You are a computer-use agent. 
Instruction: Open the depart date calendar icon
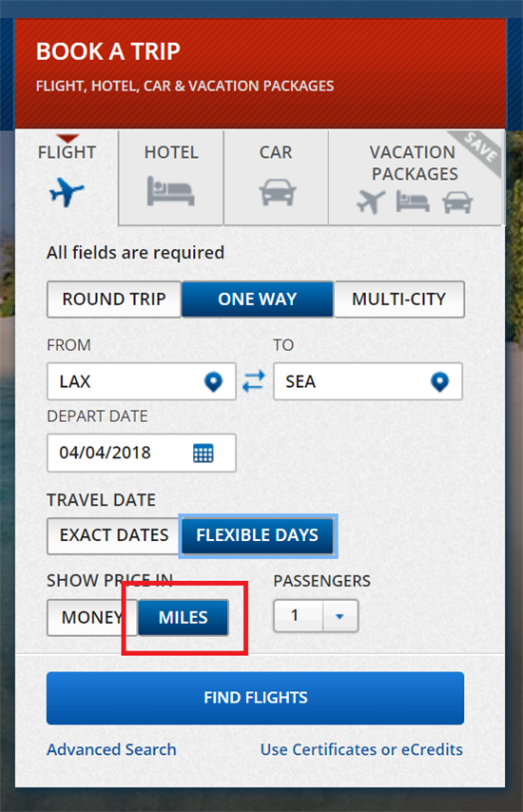[203, 454]
